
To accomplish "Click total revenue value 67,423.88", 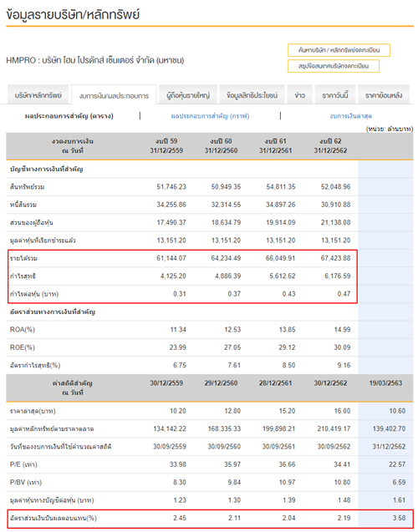I will click(x=335, y=258).
